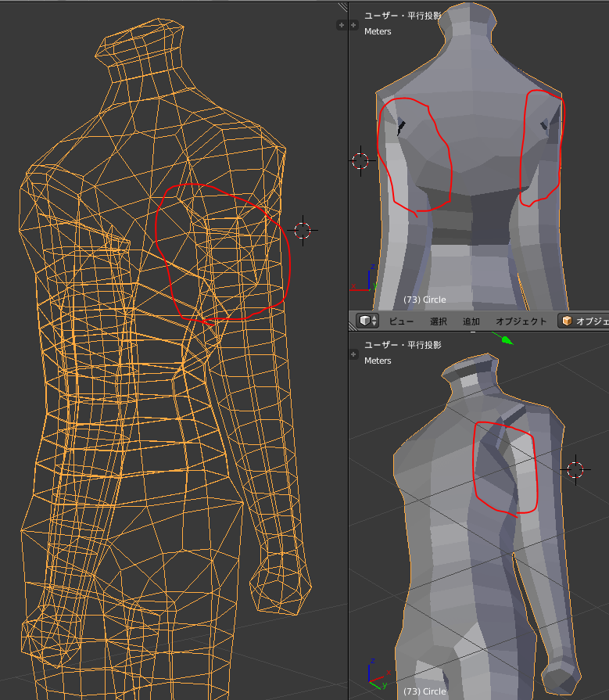Open the Object mode dropdown selector
This screenshot has width=609, height=700.
583,321
